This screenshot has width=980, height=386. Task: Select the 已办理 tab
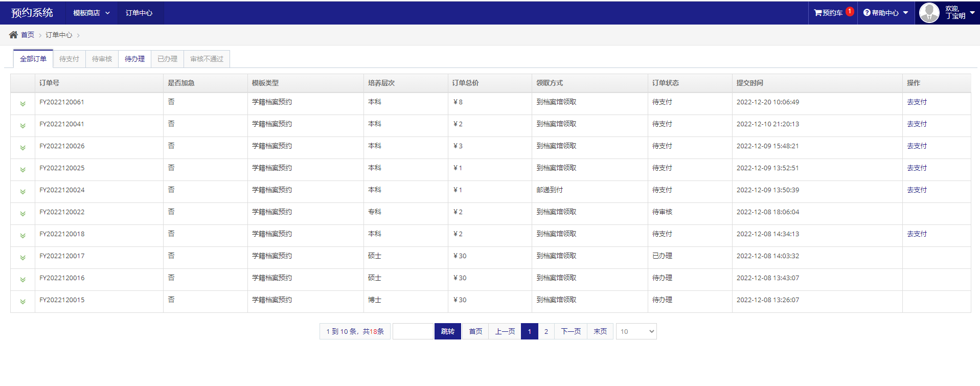[167, 59]
